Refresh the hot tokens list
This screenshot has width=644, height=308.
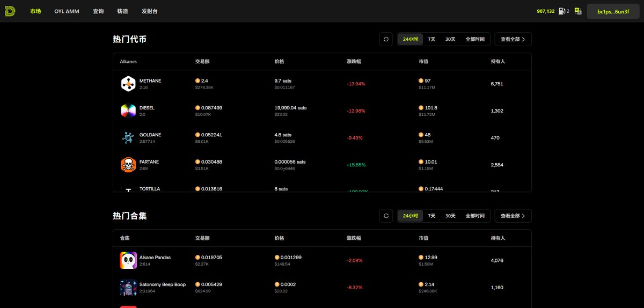[x=386, y=39]
